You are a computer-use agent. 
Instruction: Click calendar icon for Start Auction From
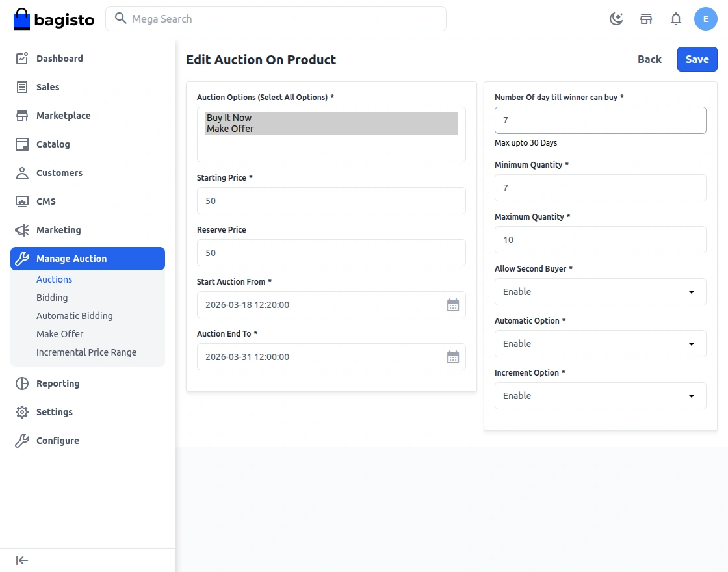pos(453,305)
